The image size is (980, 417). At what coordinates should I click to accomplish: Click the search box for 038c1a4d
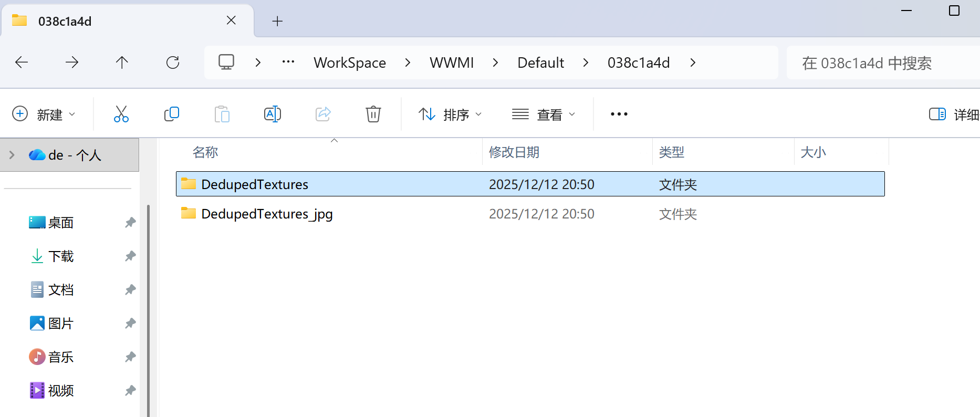pyautogui.click(x=882, y=63)
